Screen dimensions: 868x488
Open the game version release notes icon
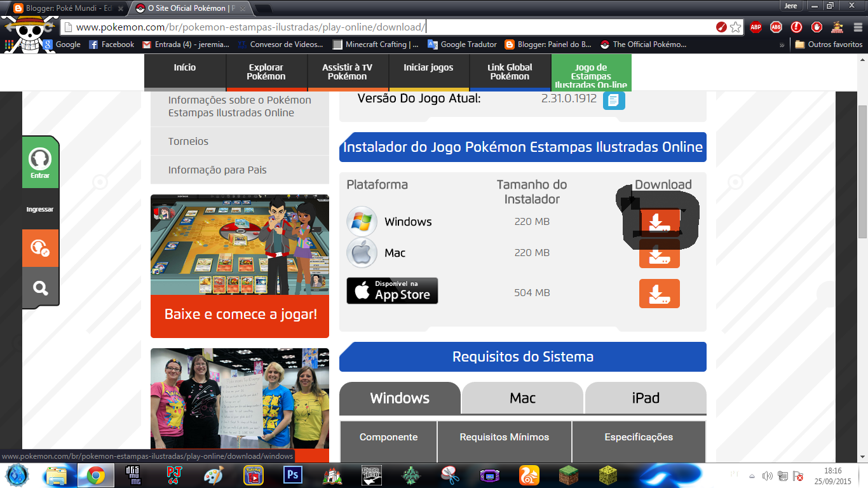coord(614,100)
